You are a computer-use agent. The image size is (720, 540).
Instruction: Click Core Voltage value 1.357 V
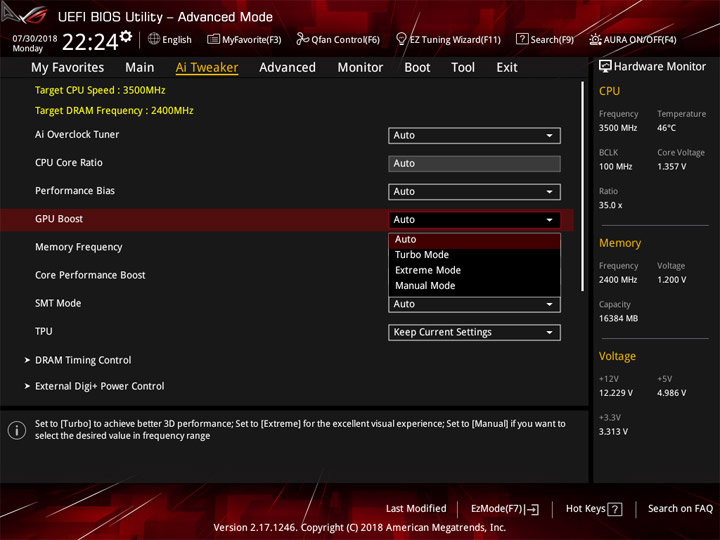click(x=671, y=167)
